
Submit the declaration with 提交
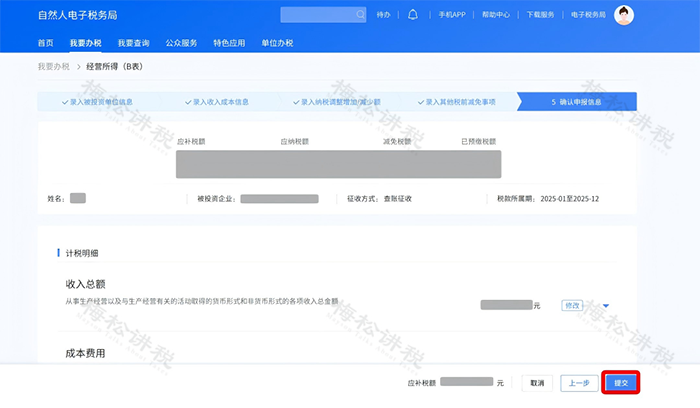[620, 382]
